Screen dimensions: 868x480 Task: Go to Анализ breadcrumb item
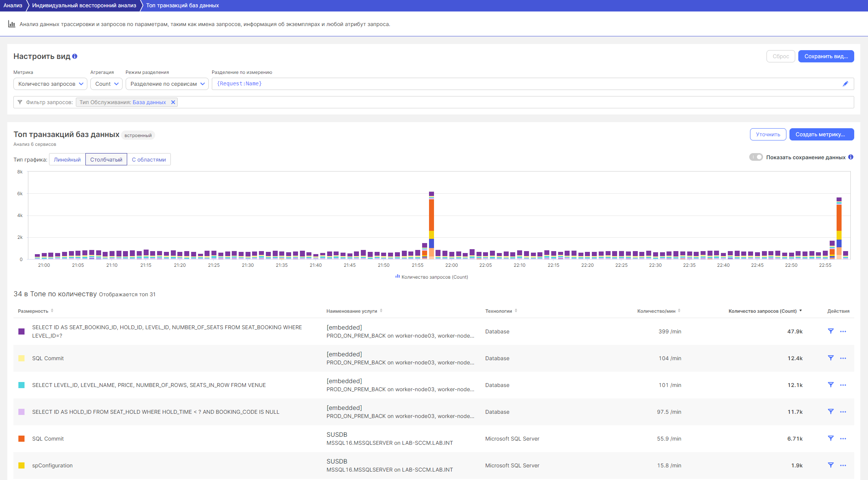coord(13,5)
